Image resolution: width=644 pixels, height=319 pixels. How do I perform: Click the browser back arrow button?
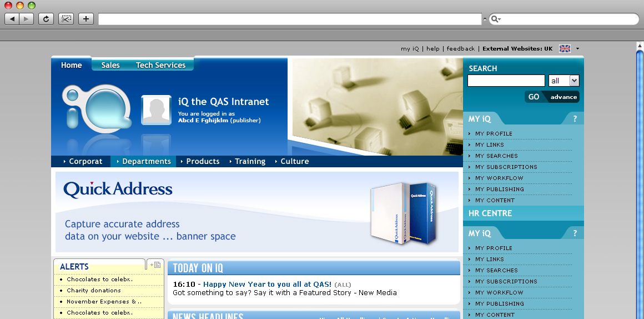(x=12, y=19)
